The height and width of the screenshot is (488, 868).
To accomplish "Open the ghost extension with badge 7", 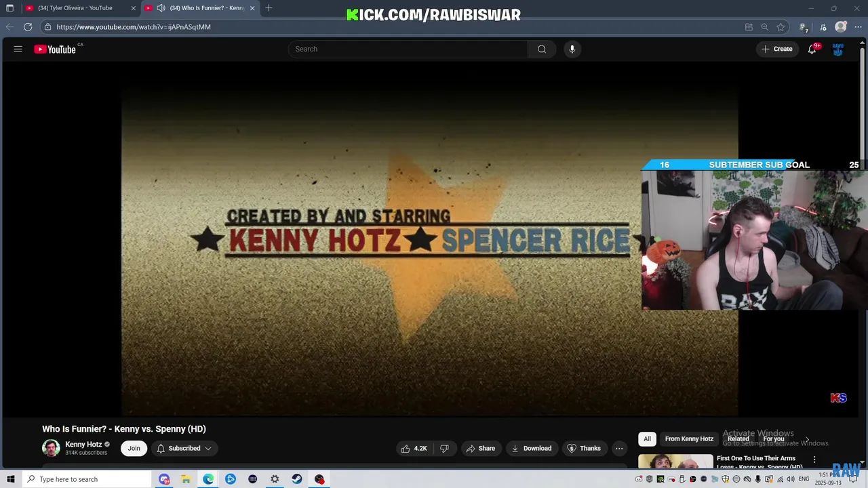I will [x=804, y=27].
